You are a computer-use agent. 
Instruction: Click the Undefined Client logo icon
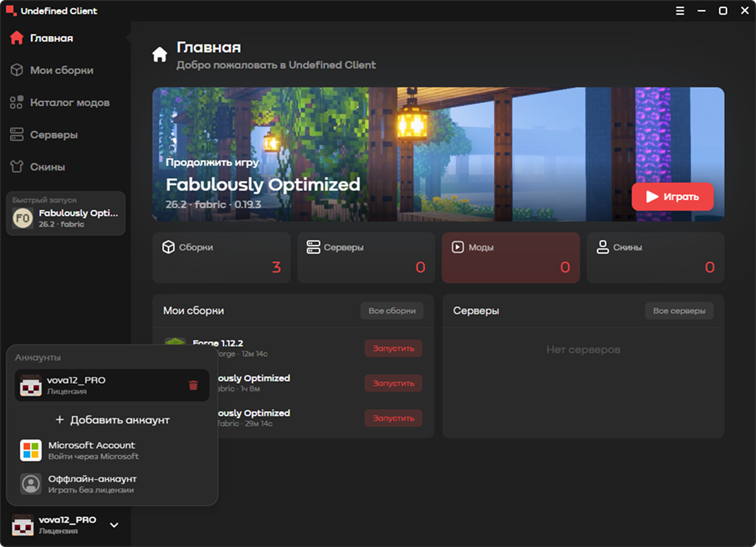[x=11, y=11]
